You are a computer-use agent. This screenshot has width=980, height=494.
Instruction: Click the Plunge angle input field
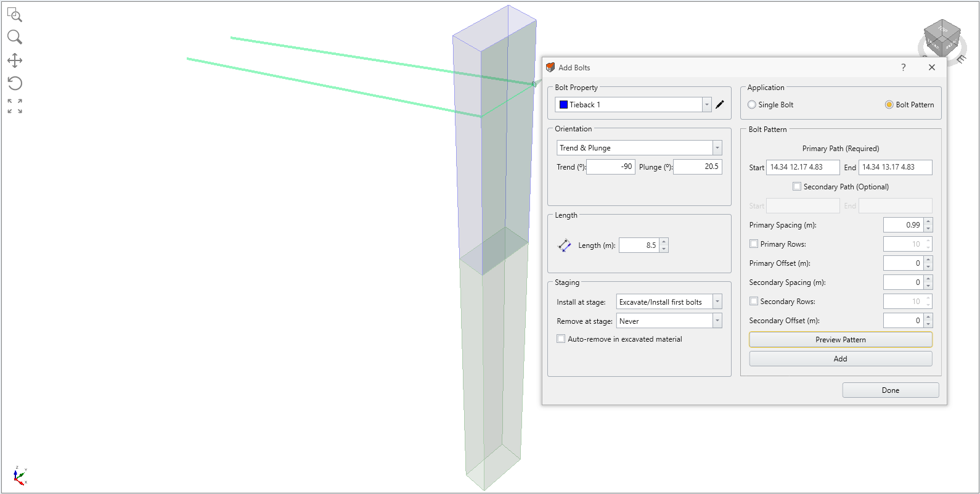(x=697, y=167)
